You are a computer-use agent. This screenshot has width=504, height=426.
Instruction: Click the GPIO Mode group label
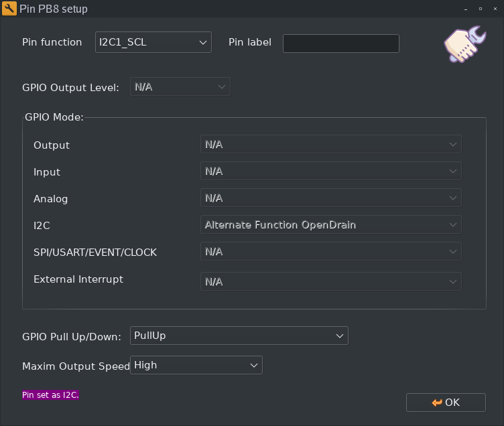(x=54, y=117)
